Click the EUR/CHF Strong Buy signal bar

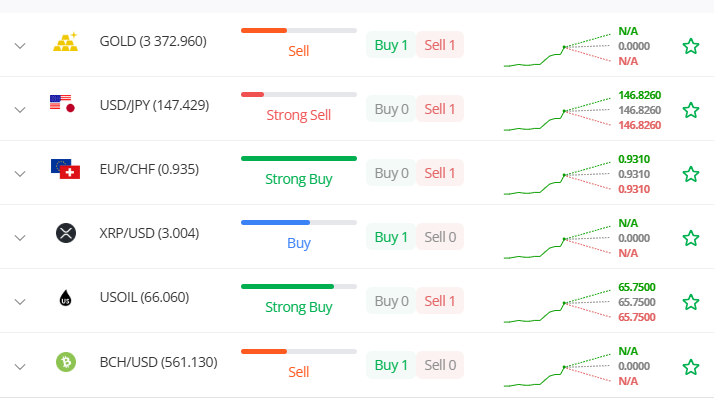coord(299,159)
